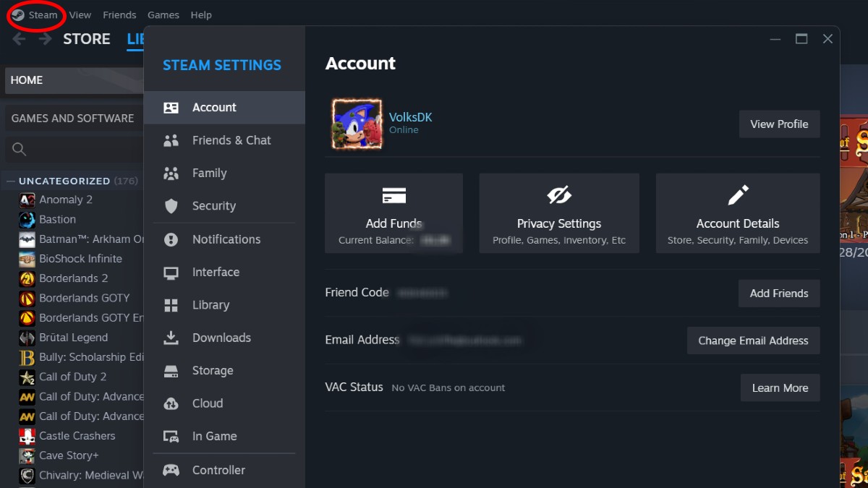The image size is (868, 488).
Task: Click the View Profile button
Action: pyautogui.click(x=778, y=124)
